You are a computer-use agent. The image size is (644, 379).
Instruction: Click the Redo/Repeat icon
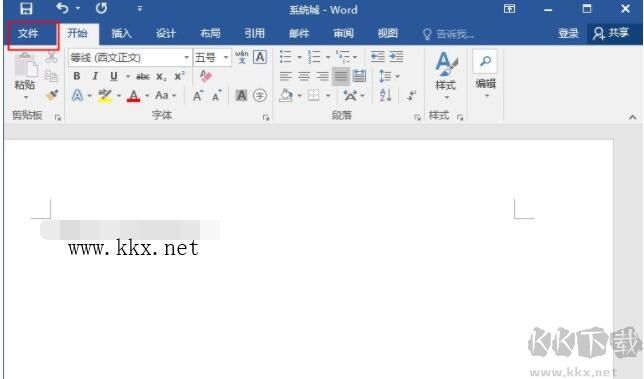(101, 8)
